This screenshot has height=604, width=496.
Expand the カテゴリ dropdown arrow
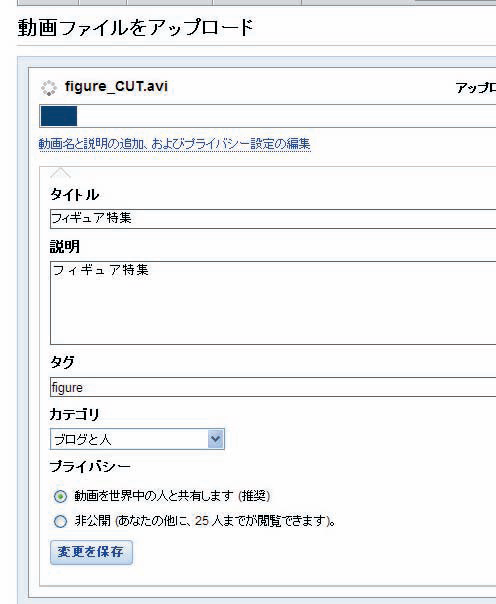pyautogui.click(x=216, y=439)
